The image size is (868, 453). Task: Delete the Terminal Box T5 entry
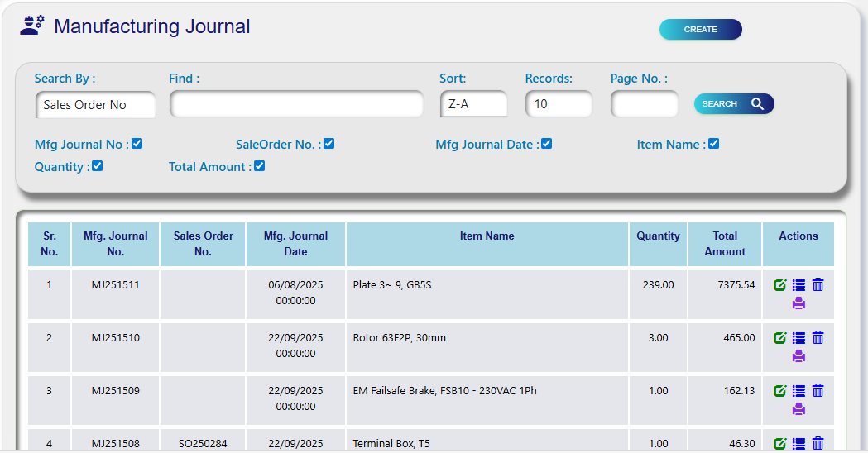[x=818, y=444]
